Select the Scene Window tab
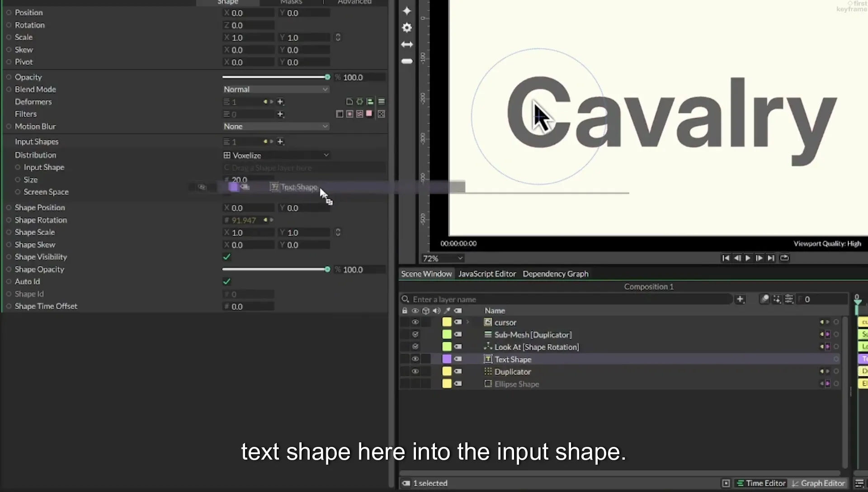This screenshot has width=868, height=492. (426, 274)
